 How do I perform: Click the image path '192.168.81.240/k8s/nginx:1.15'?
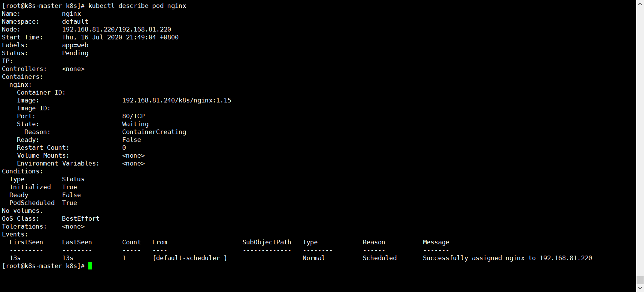tap(177, 100)
